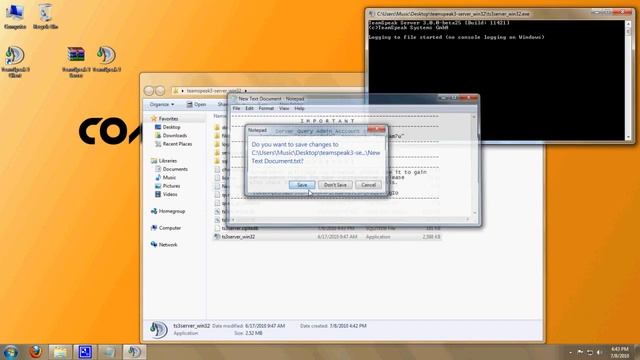
Task: Switch to the blue square taskbar app
Action: 85,352
